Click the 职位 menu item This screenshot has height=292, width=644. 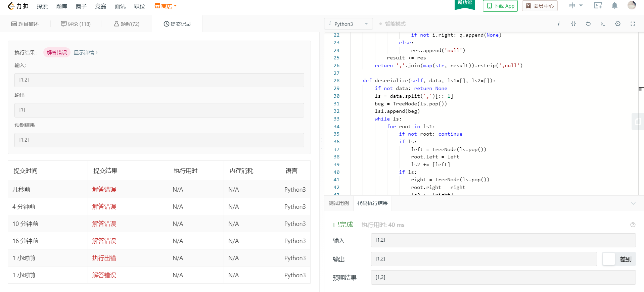(140, 6)
